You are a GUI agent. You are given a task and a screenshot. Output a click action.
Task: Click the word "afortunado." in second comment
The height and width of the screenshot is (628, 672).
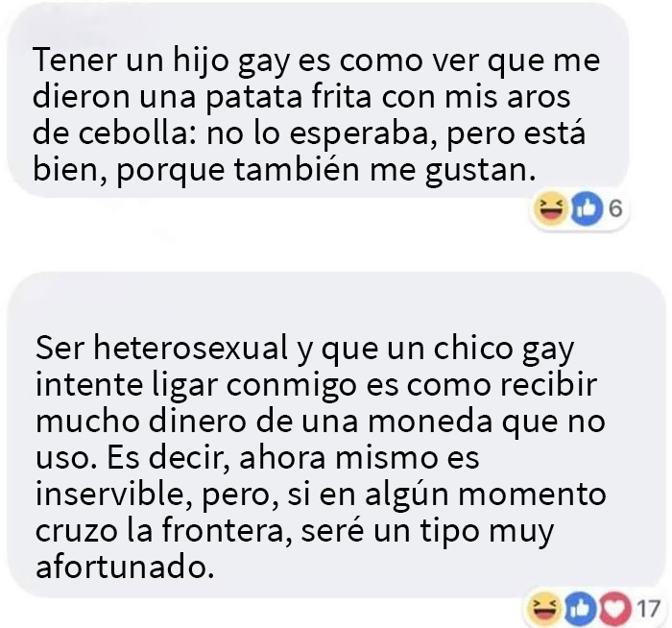pos(125,567)
